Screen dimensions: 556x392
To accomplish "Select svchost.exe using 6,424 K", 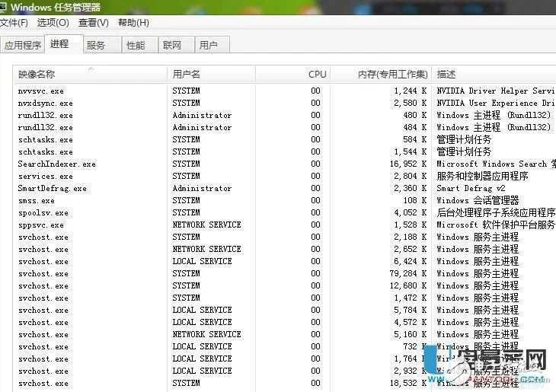I will pos(285,262).
